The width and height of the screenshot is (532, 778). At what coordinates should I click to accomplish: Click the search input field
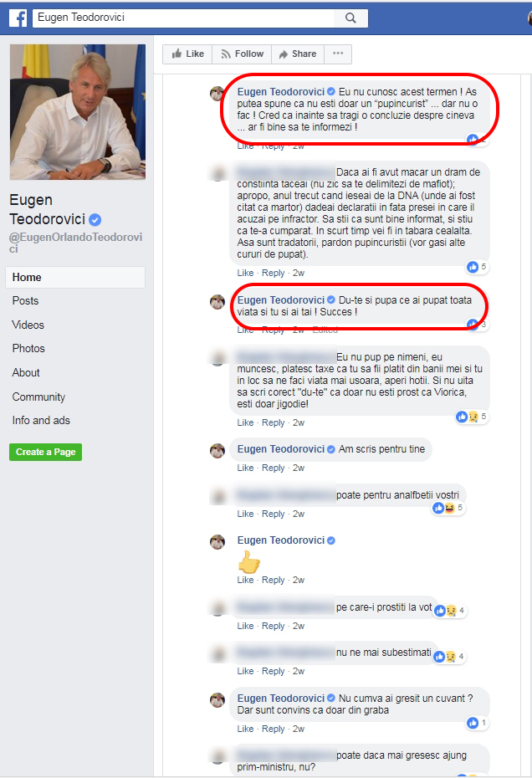tap(184, 18)
